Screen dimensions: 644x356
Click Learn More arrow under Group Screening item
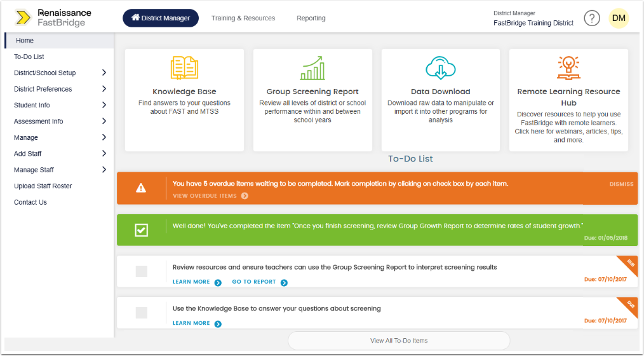218,282
